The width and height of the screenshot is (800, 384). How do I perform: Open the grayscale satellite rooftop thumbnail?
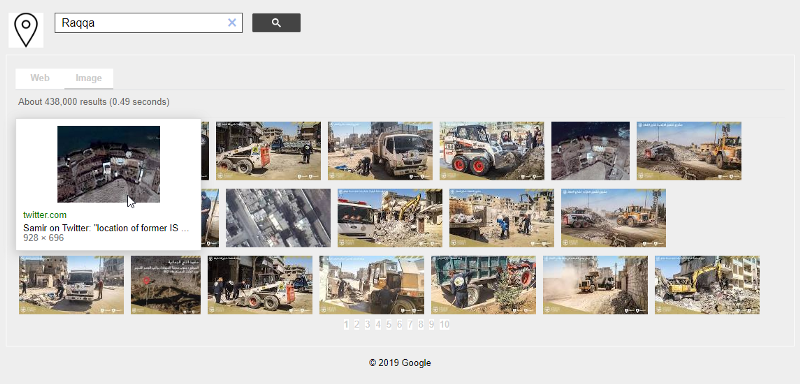point(279,218)
